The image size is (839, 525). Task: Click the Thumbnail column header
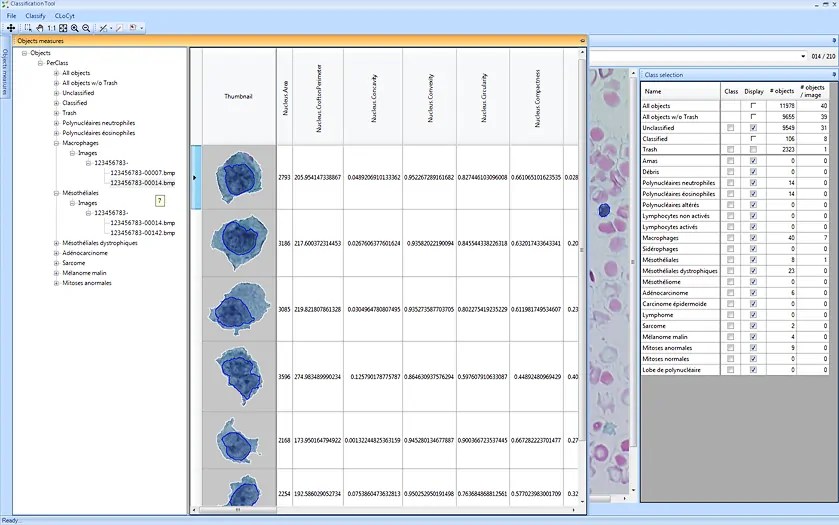239,97
